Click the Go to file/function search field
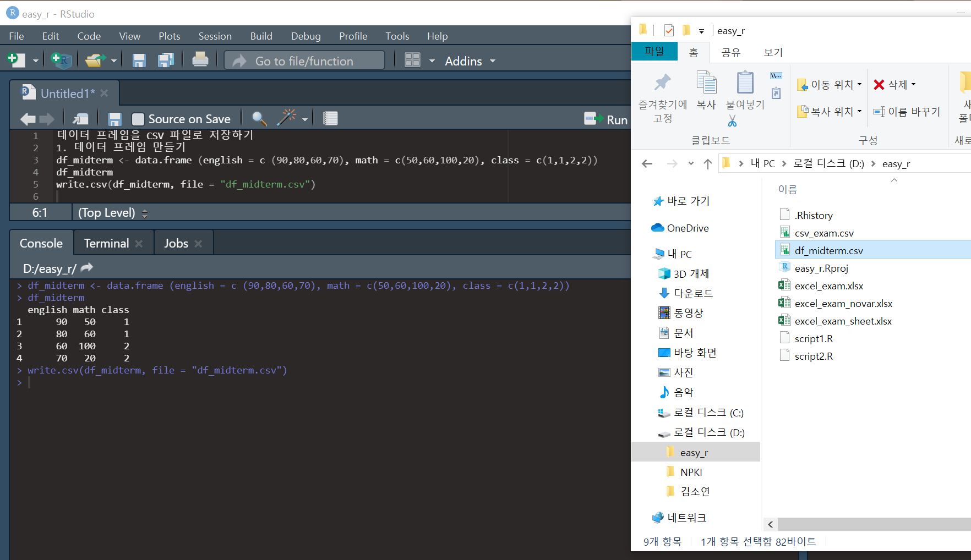This screenshot has height=560, width=971. (x=304, y=61)
